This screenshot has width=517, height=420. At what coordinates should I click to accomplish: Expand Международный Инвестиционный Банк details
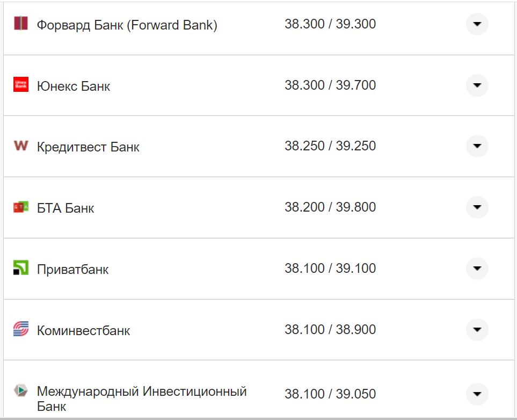pos(477,394)
